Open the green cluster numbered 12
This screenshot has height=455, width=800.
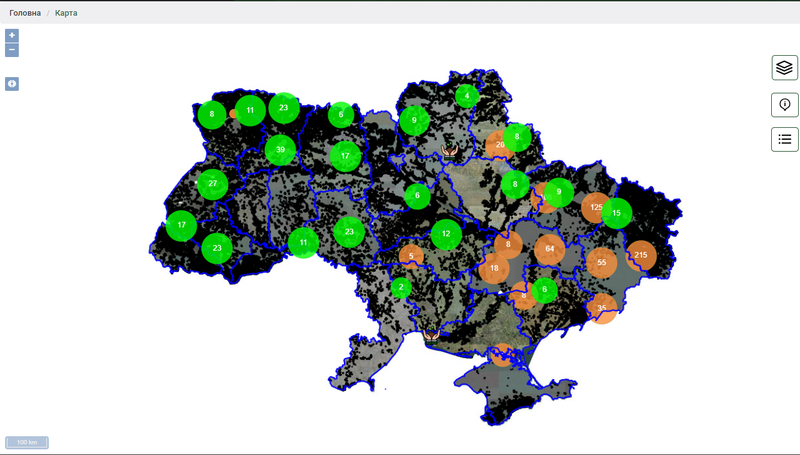(x=446, y=235)
